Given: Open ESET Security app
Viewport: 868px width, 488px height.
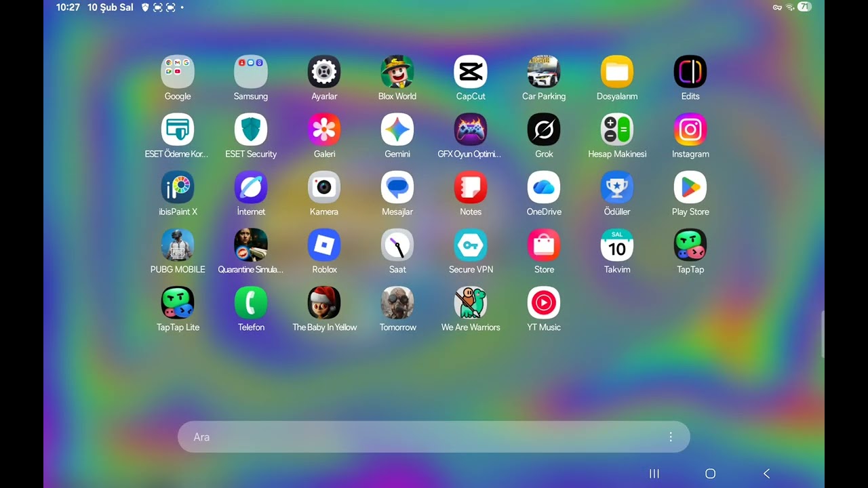Looking at the screenshot, I should (x=251, y=129).
